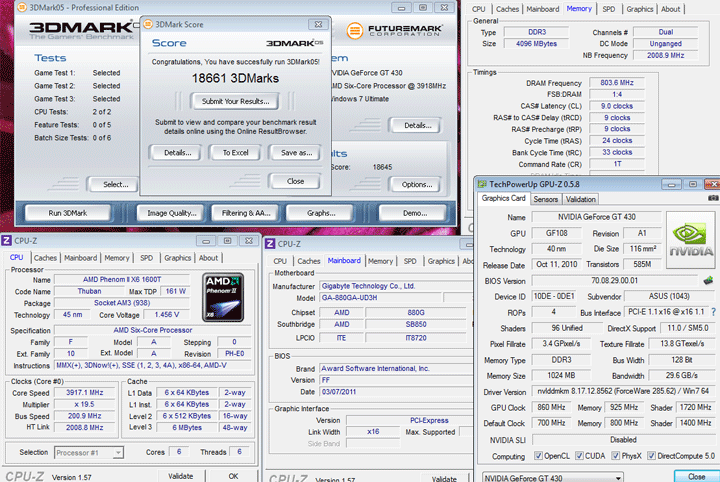Click the GA-880GA-UD3H model field
The width and height of the screenshot is (720, 482).
coord(380,297)
